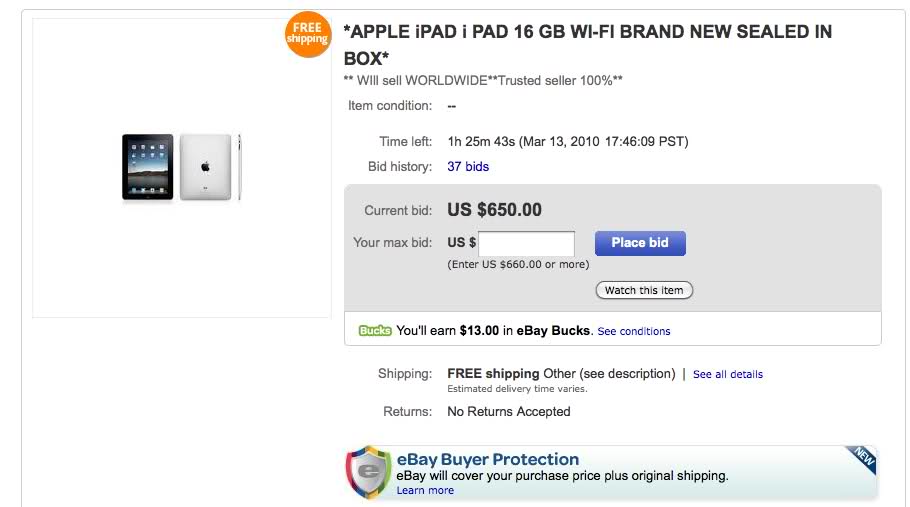Click the eBay Buyer Protection heading
The width and height of the screenshot is (910, 507).
point(488,459)
